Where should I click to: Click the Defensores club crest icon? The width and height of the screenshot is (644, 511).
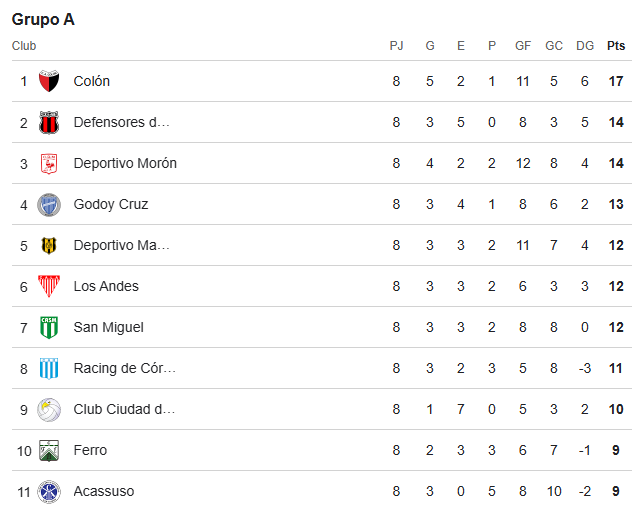pos(49,122)
